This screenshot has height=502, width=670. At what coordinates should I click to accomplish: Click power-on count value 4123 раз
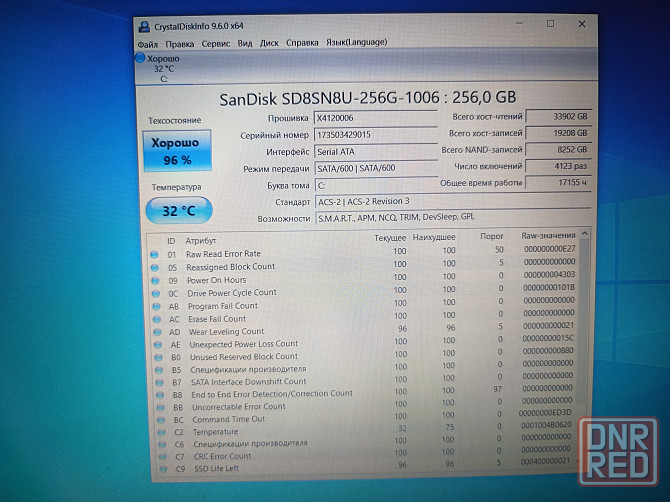pyautogui.click(x=558, y=166)
